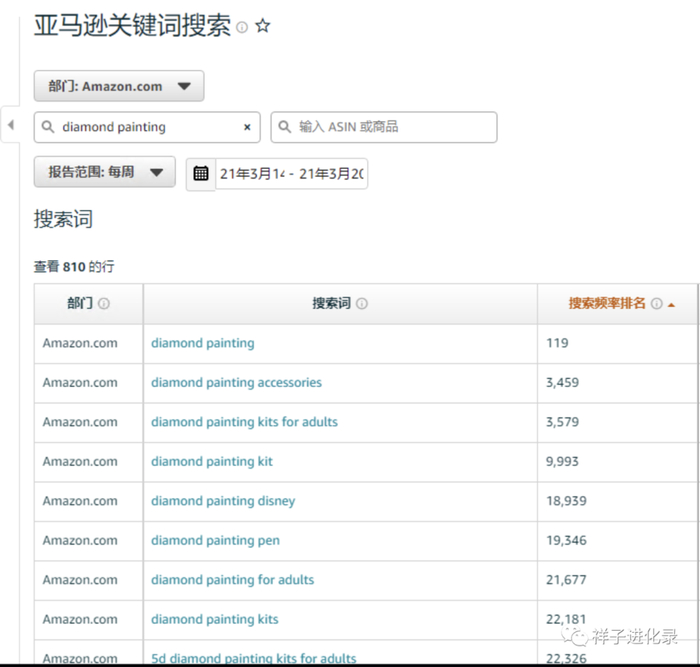Open the diamond painting kits for adults link

coord(244,422)
